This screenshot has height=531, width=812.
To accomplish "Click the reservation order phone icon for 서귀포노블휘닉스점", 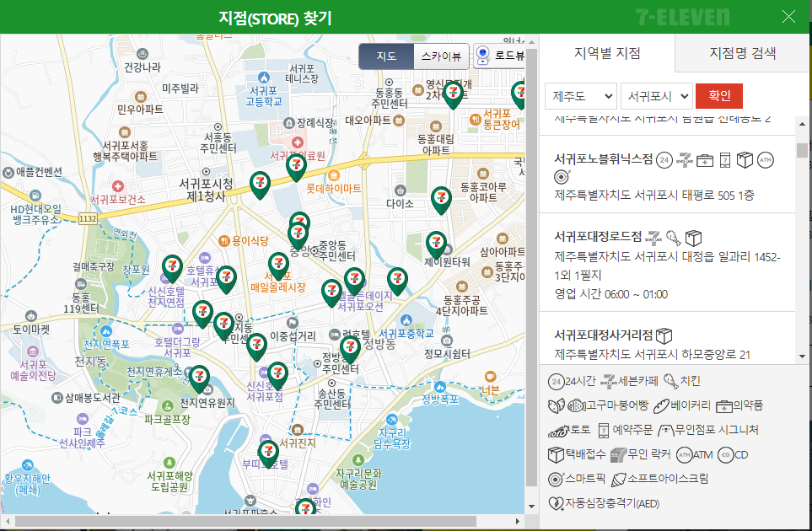I will (x=725, y=160).
